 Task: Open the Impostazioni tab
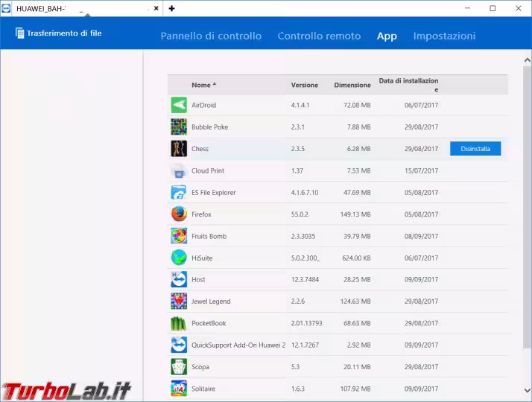tap(444, 36)
